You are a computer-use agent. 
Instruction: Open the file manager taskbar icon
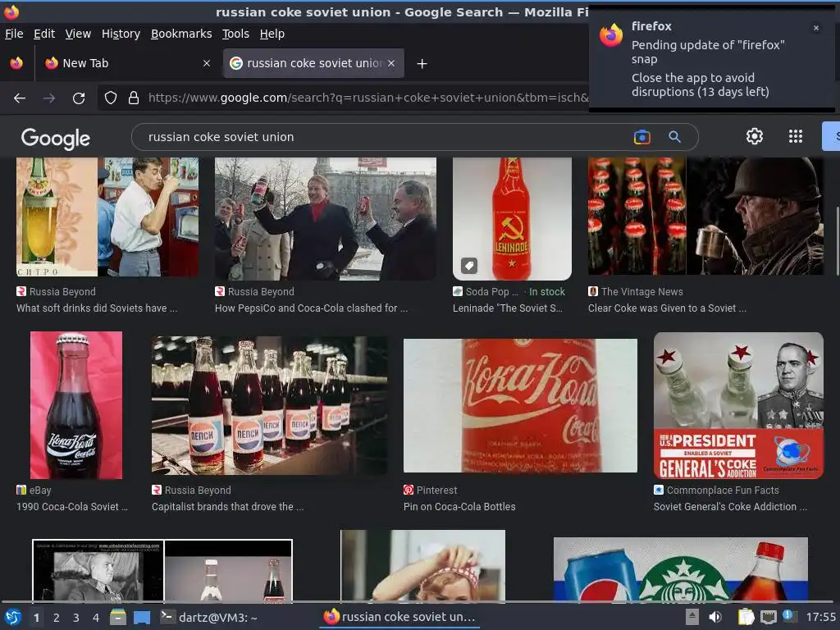point(118,617)
